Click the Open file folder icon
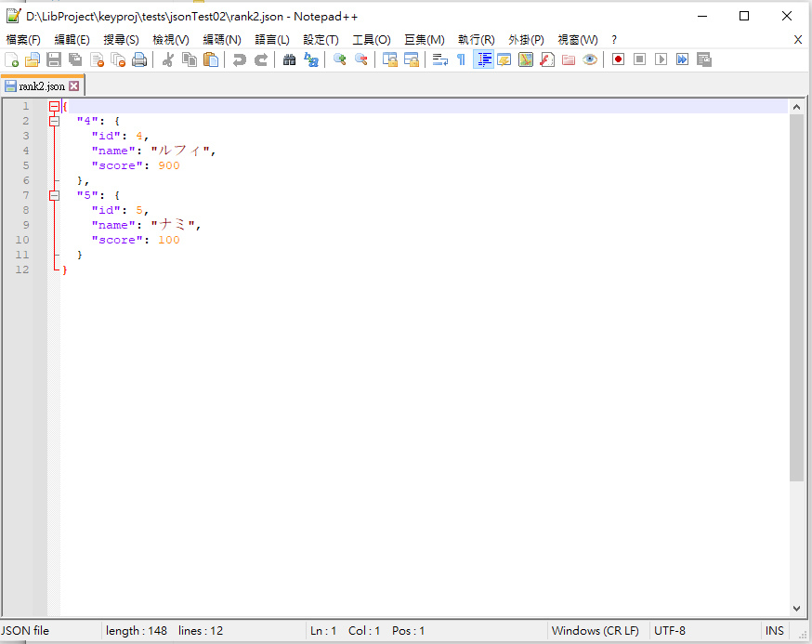The image size is (812, 644). [x=33, y=59]
